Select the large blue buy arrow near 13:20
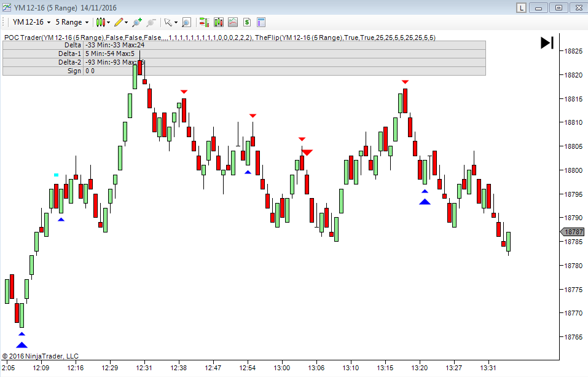The image size is (588, 377). coord(425,201)
